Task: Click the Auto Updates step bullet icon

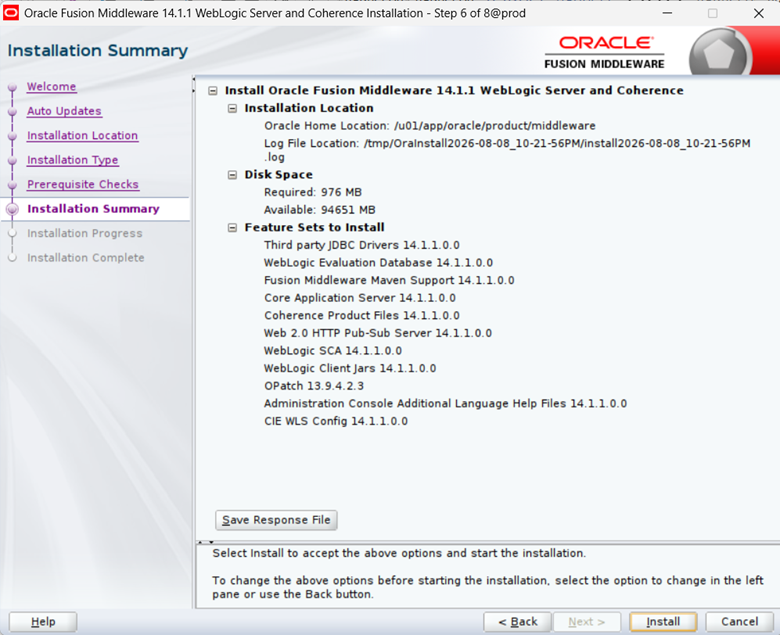Action: (x=12, y=112)
